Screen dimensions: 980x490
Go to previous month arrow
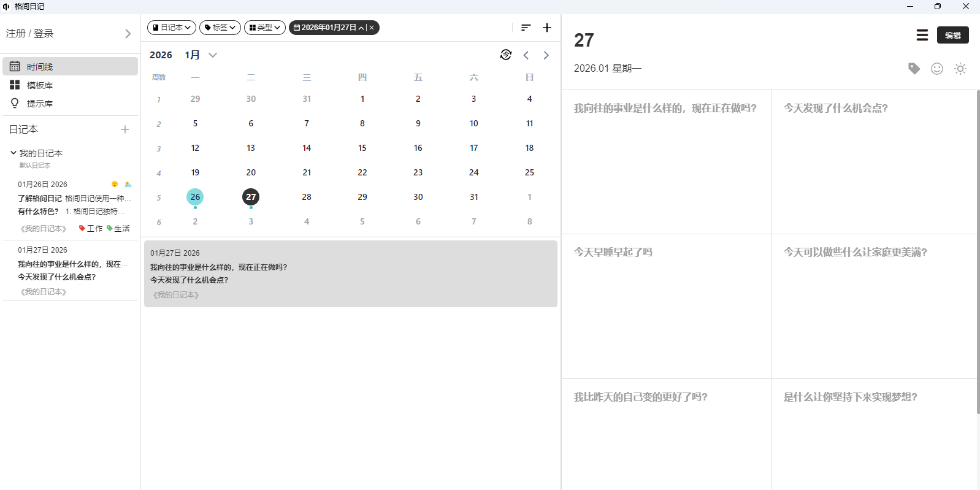526,55
